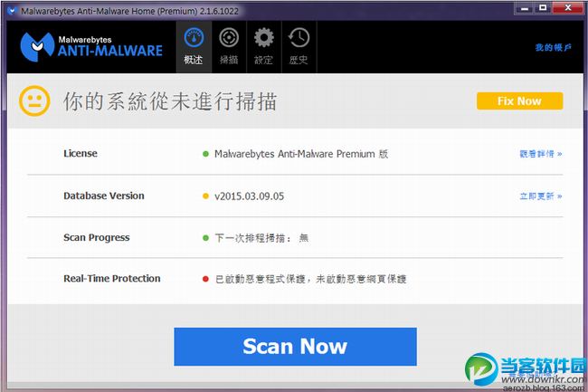The height and width of the screenshot is (392, 588).
Task: Open 我的帳戶 account link
Action: tap(553, 47)
